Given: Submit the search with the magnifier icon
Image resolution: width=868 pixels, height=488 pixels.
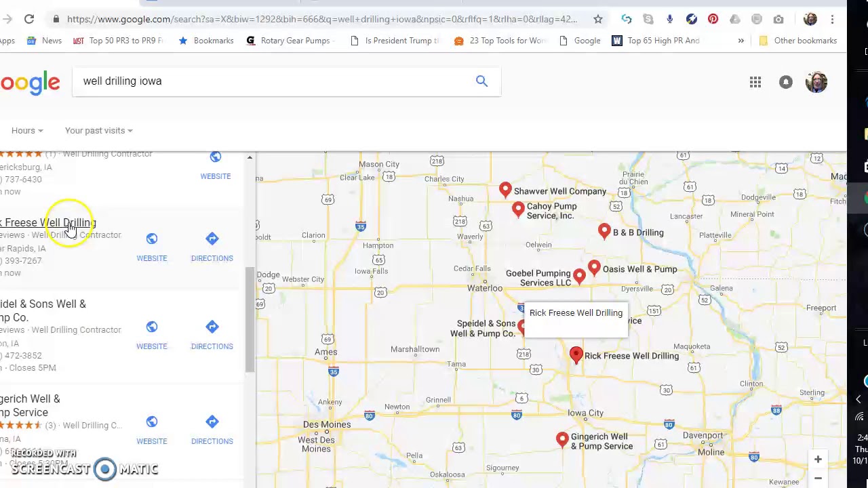Looking at the screenshot, I should [481, 81].
